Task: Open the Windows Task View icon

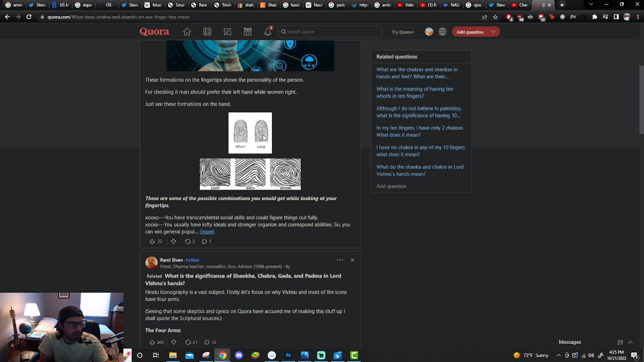Action: pyautogui.click(x=156, y=355)
